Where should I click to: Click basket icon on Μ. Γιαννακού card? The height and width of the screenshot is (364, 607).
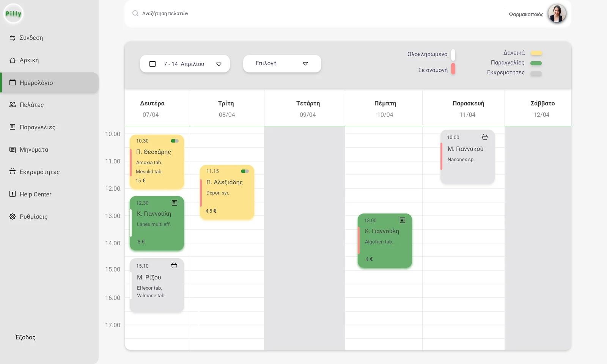[485, 137]
